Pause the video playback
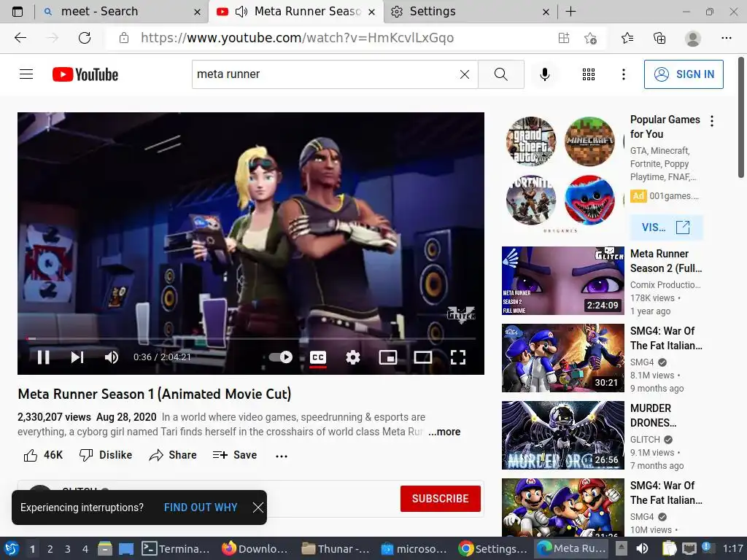This screenshot has height=560, width=747. (x=43, y=357)
